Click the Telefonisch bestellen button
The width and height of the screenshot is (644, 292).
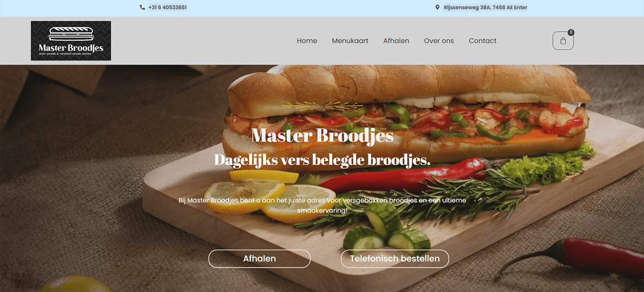395,259
